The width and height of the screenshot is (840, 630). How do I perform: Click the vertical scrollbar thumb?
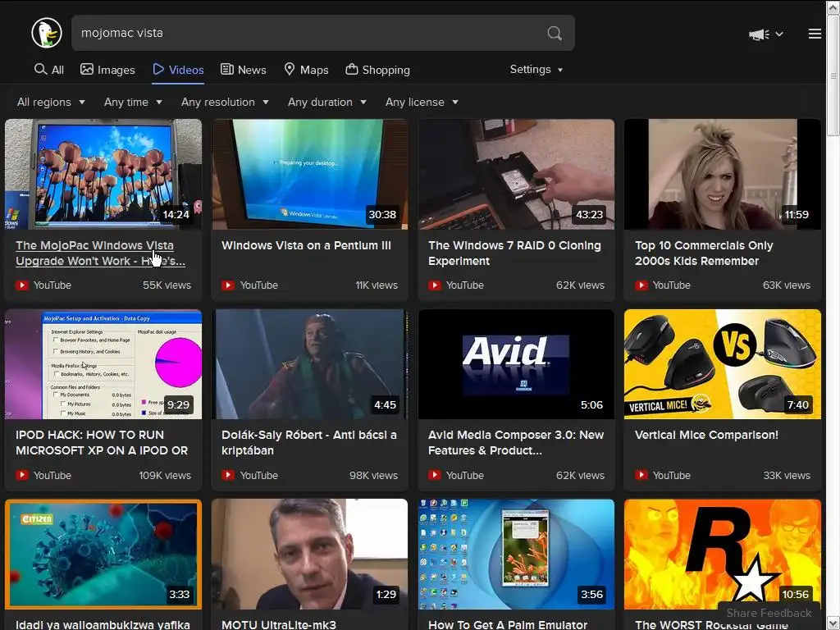coord(833,75)
